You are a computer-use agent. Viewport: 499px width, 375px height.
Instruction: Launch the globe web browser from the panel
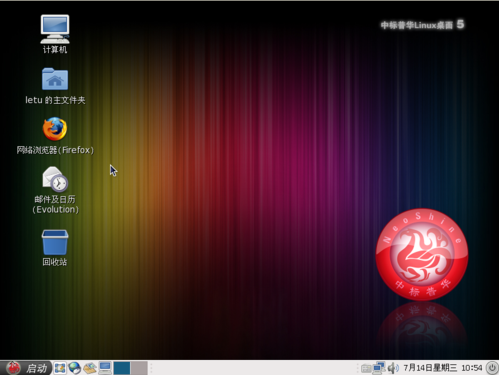pos(75,368)
